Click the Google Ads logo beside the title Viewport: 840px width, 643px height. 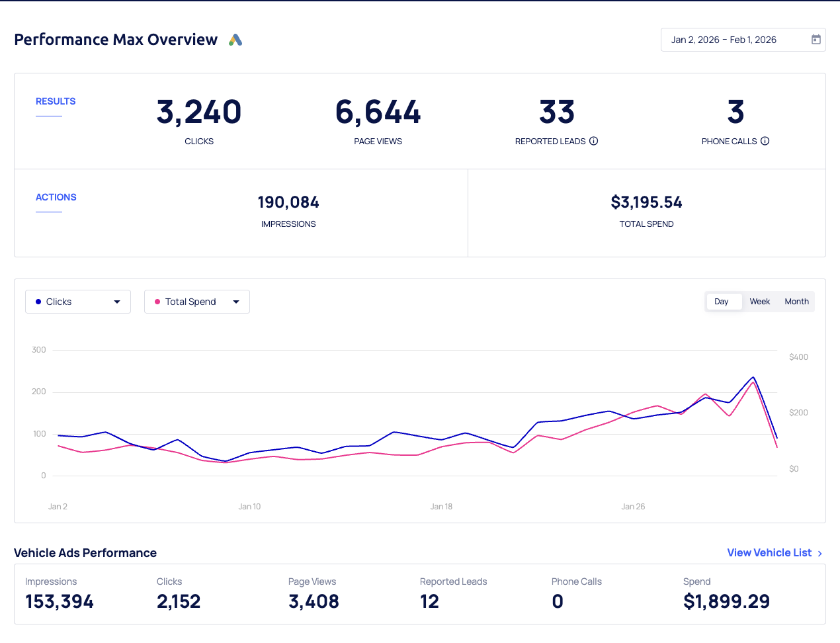[x=235, y=40]
